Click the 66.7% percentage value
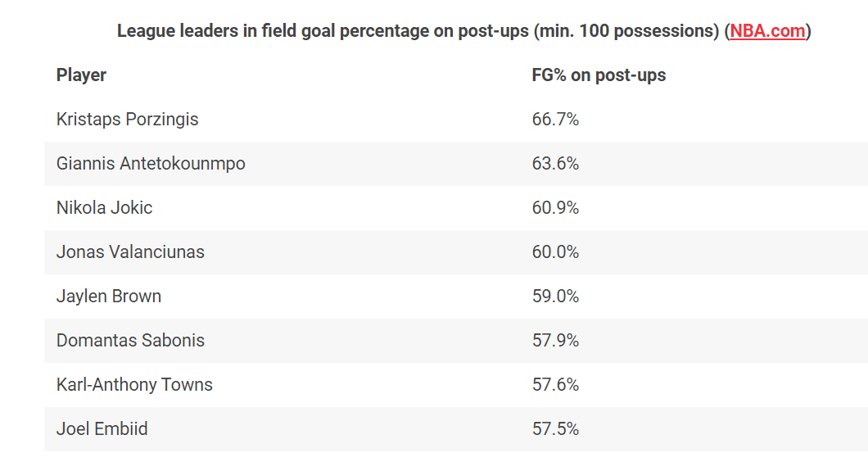Viewport: 868px width, 462px height. [555, 120]
